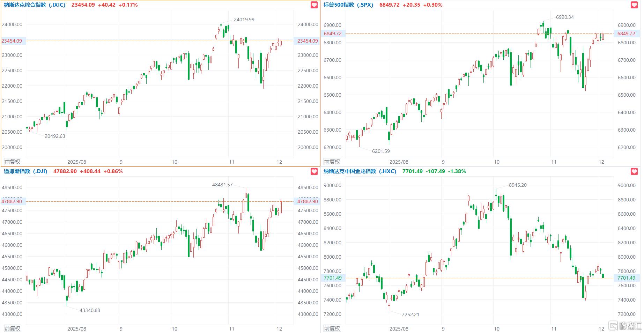Click the heart favorite icon on the S&P 500 chart

634,5
